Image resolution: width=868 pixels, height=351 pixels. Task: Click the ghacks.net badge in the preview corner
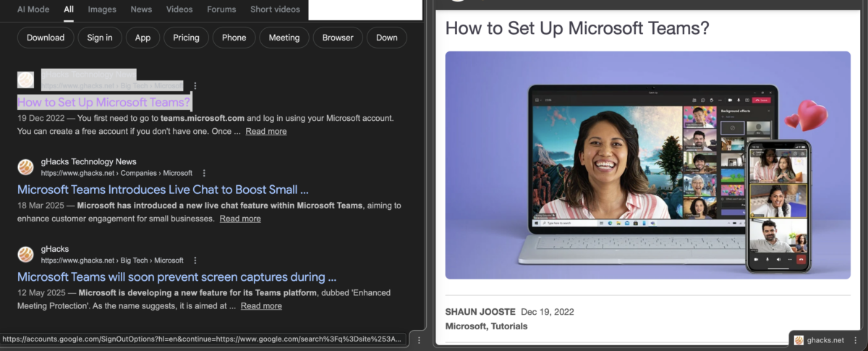(820, 340)
